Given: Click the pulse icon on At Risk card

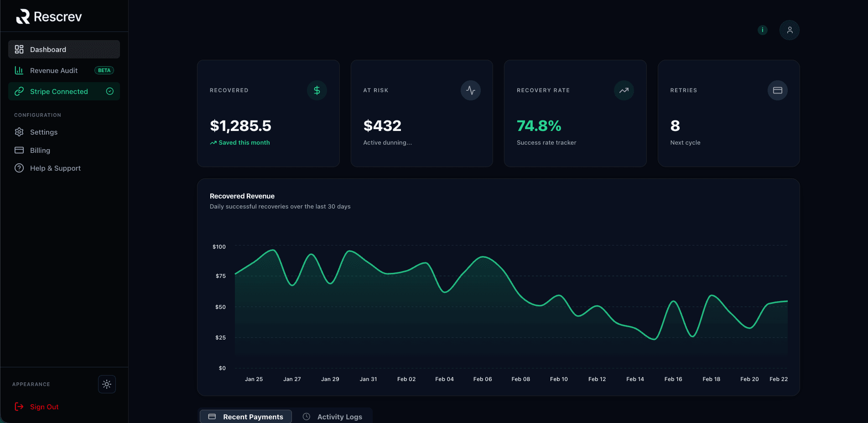Looking at the screenshot, I should pos(470,90).
